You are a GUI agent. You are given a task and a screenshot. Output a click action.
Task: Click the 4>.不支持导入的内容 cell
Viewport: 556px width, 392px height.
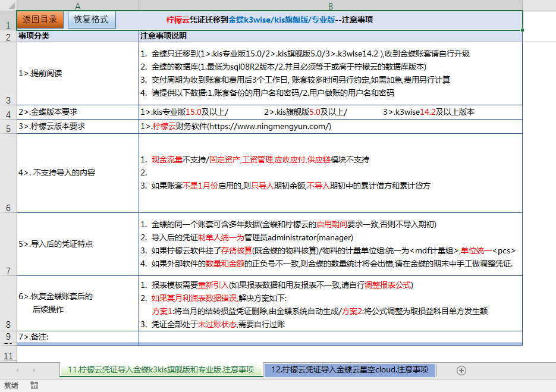pyautogui.click(x=77, y=173)
